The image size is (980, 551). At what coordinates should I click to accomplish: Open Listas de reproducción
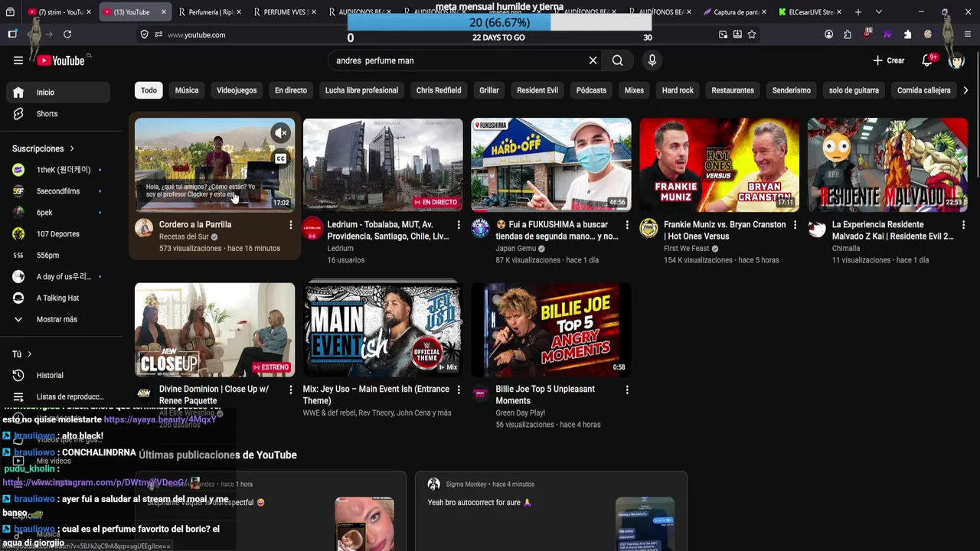pos(58,396)
